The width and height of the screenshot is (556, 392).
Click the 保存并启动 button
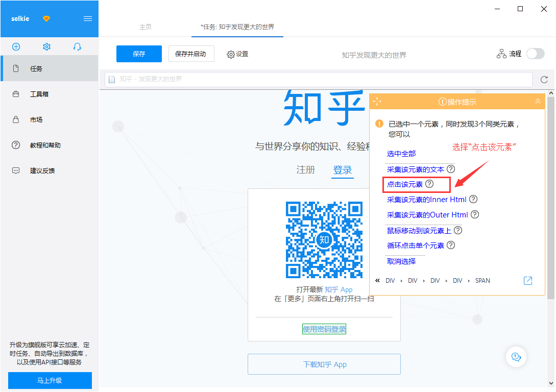point(191,54)
